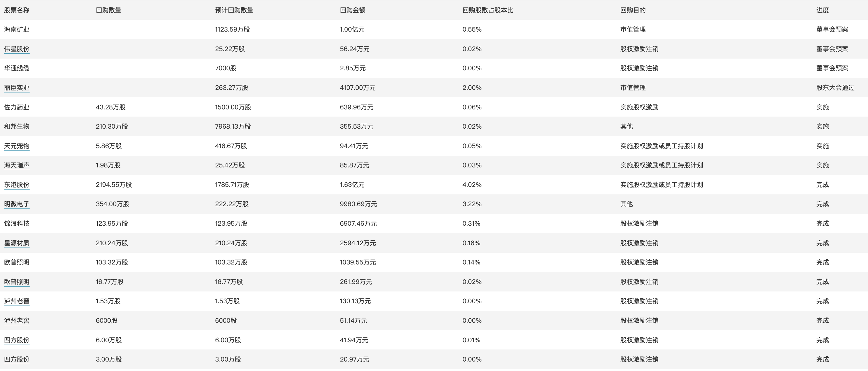This screenshot has width=868, height=371.
Task: Click the 股票名称 column header
Action: click(16, 10)
